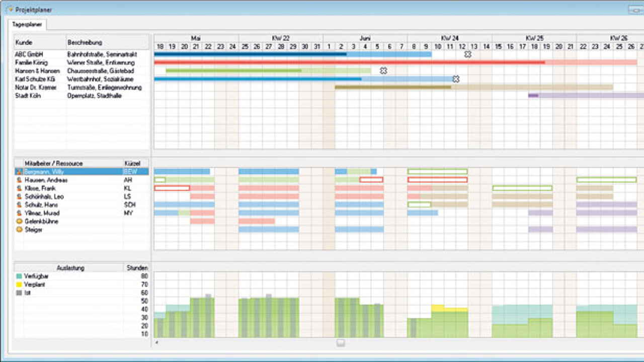Click the Projektplaner window title icon
Image resolution: width=644 pixels, height=362 pixels.
9,10
